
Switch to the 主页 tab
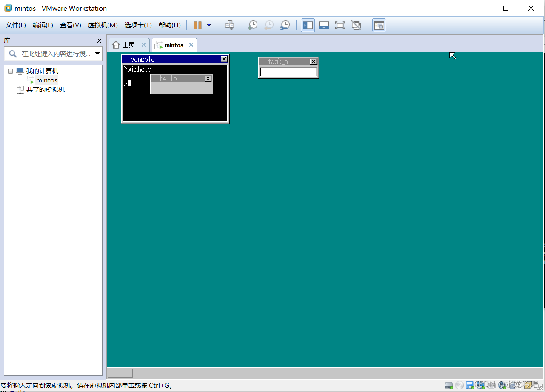[x=129, y=45]
